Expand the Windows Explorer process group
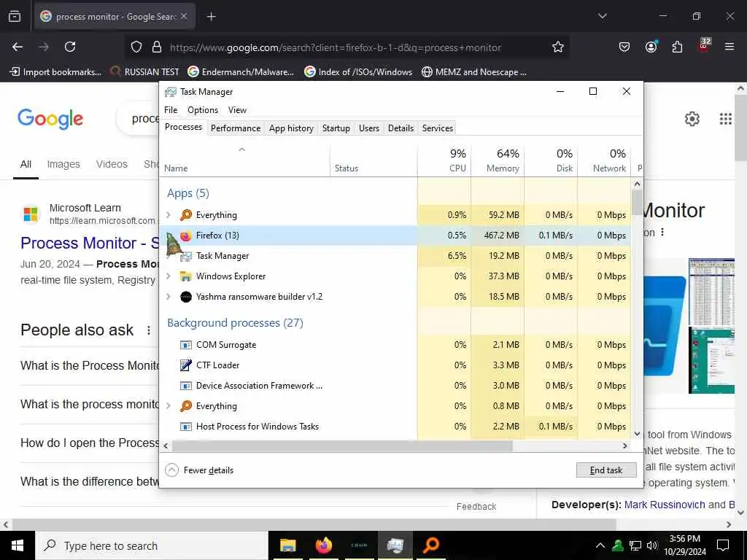 pyautogui.click(x=169, y=276)
